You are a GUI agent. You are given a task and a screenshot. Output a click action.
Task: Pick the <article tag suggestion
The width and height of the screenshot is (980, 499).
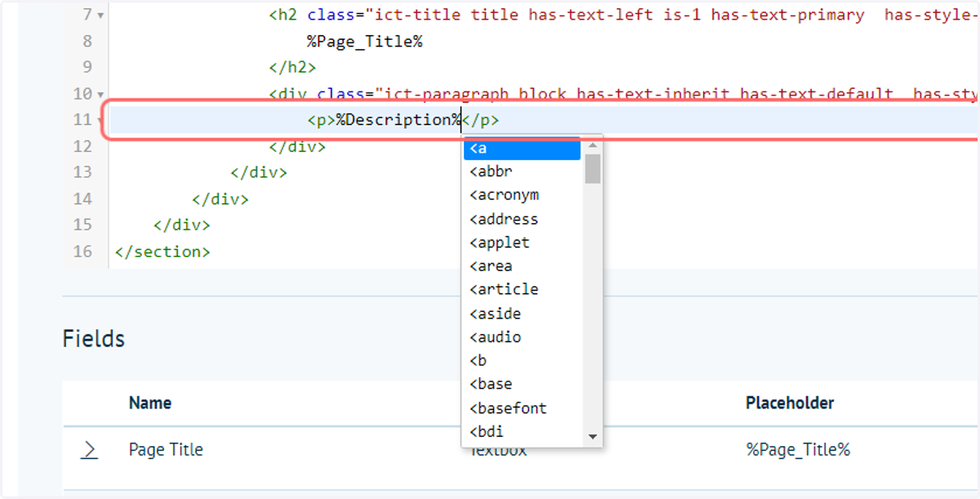[522, 289]
